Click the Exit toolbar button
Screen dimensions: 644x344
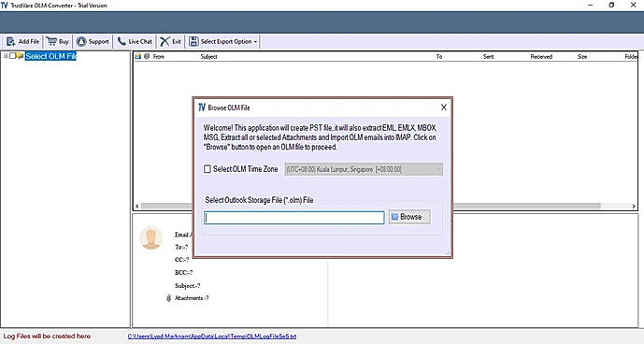pyautogui.click(x=171, y=41)
